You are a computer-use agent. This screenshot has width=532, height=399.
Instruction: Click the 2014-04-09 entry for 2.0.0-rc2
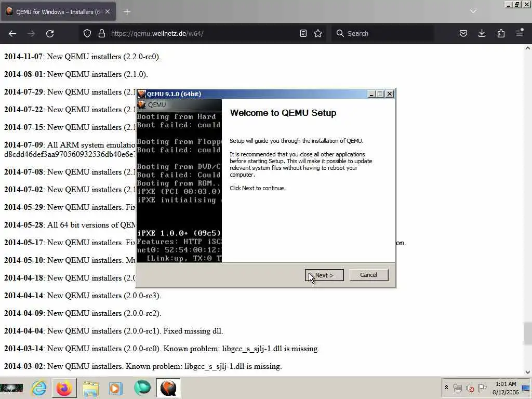click(x=83, y=313)
